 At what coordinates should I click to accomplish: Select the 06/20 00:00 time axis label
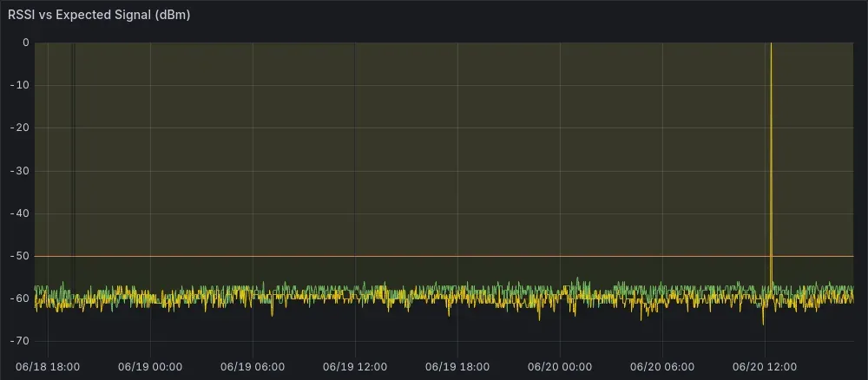tap(560, 367)
